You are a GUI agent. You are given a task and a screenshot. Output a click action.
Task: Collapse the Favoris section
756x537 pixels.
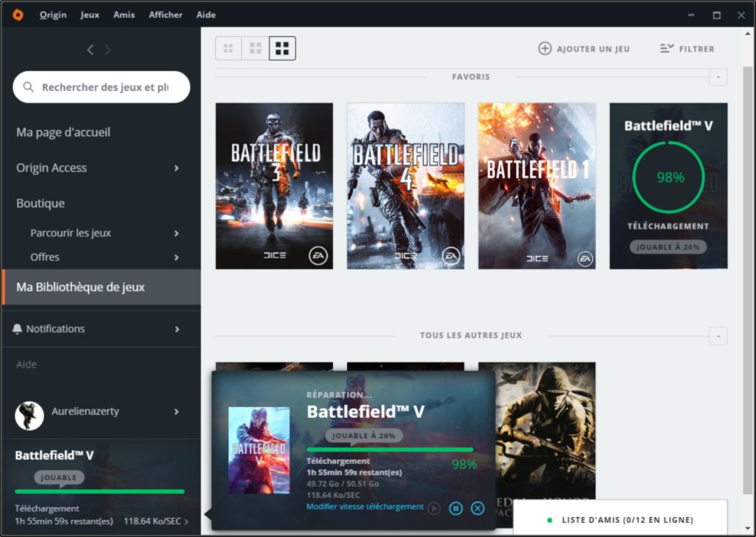click(x=718, y=78)
